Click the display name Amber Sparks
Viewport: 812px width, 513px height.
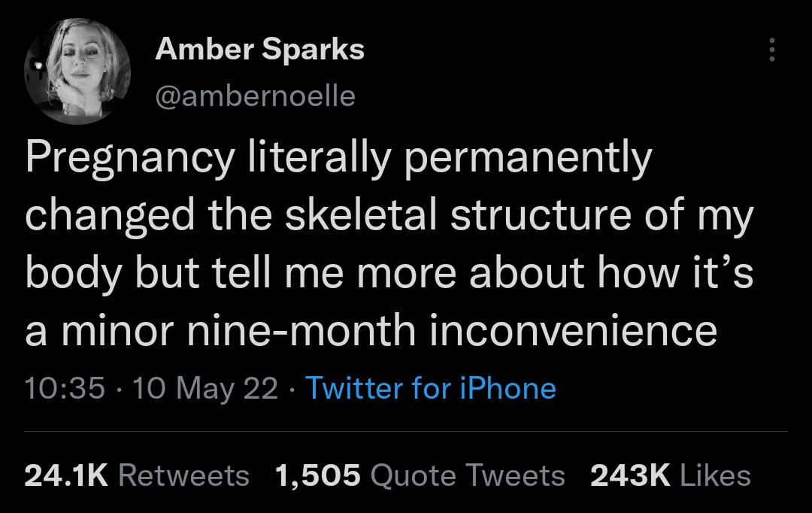(x=259, y=50)
